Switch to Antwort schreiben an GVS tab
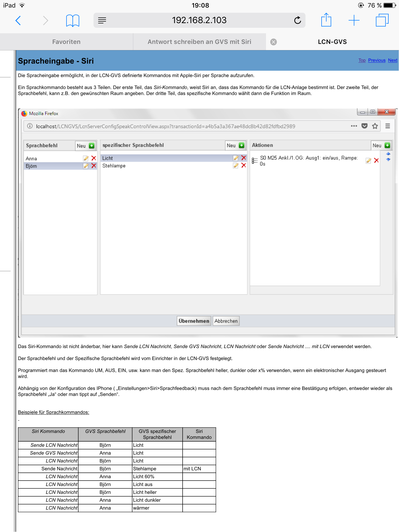Image resolution: width=399 pixels, height=532 pixels. pos(199,42)
